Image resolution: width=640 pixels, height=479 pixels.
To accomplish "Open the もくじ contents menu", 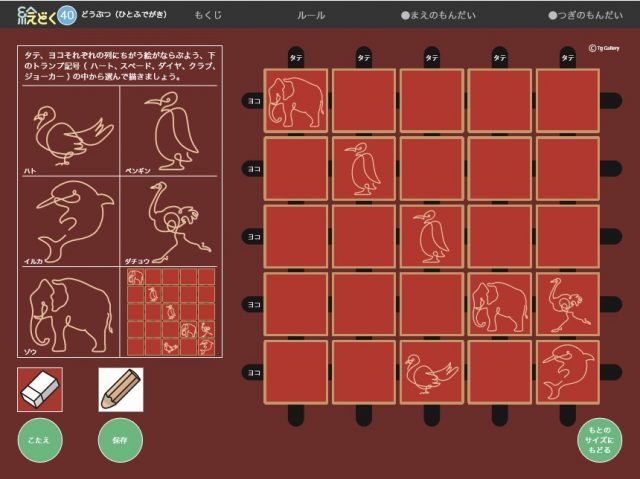I will click(x=209, y=16).
